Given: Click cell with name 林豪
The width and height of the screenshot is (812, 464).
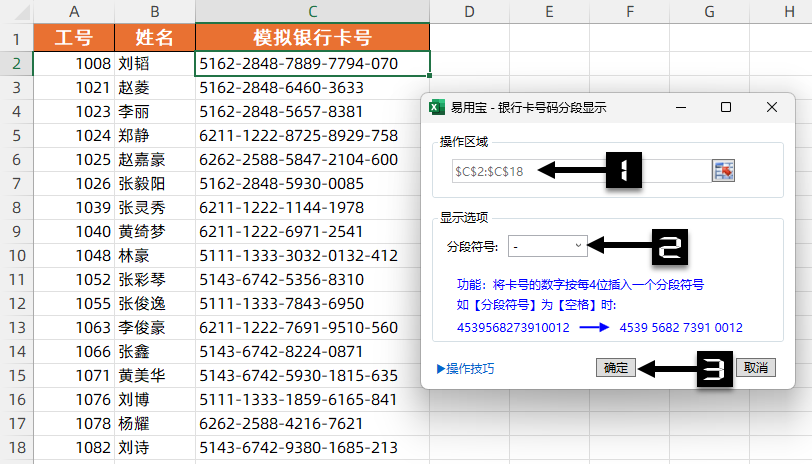Looking at the screenshot, I should coord(155,255).
